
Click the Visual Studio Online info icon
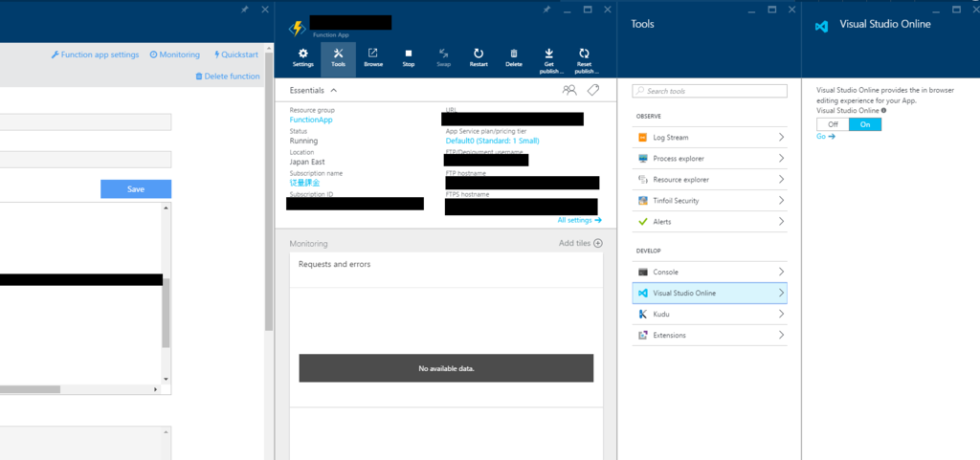click(883, 111)
